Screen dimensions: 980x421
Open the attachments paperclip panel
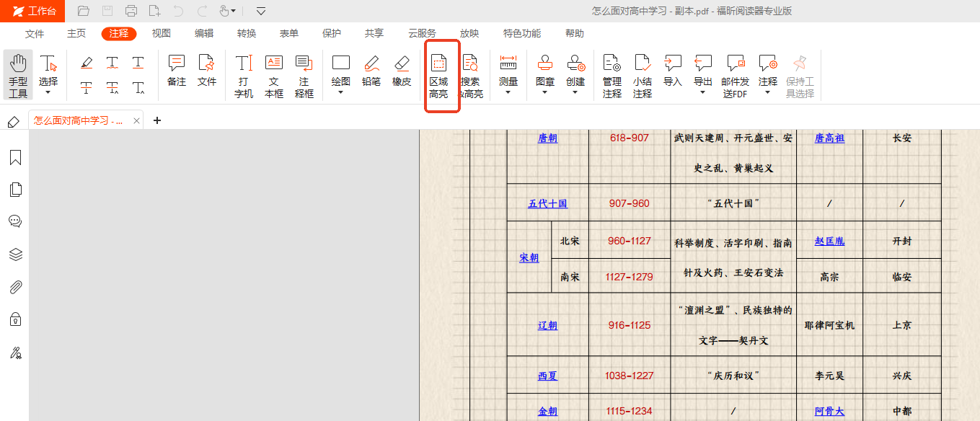15,287
